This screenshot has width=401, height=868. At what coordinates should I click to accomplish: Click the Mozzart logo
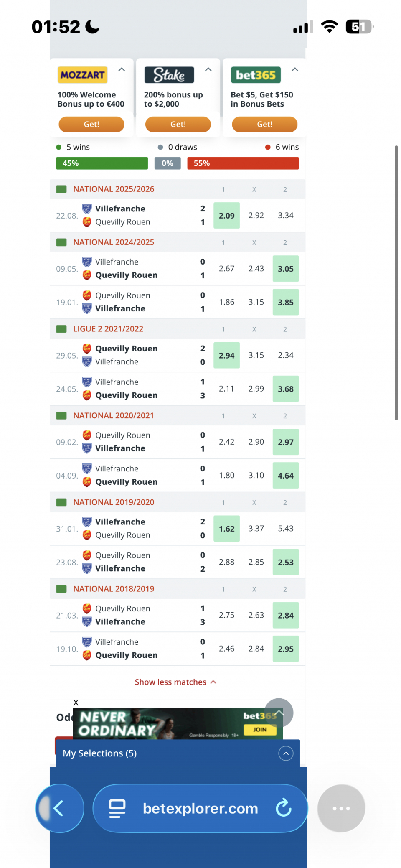(82, 75)
